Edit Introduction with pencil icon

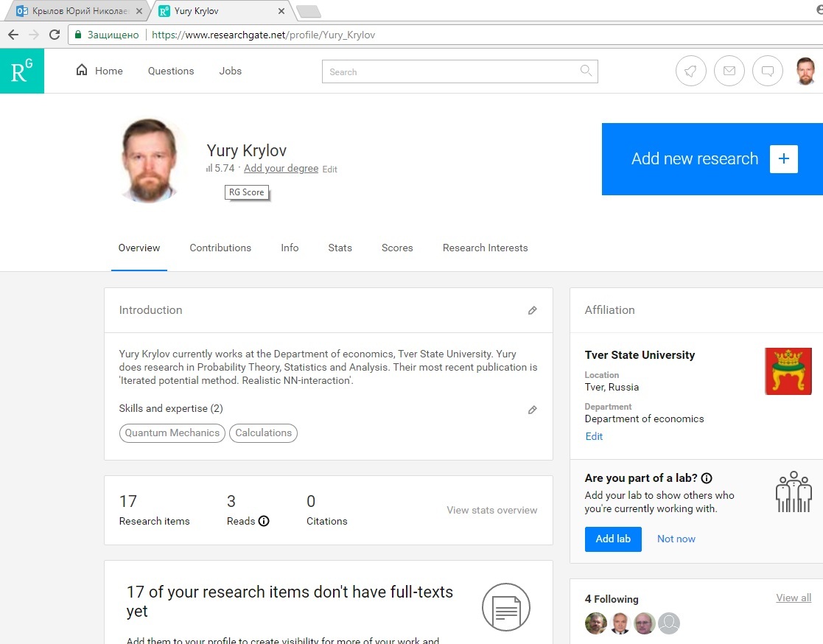pyautogui.click(x=532, y=310)
